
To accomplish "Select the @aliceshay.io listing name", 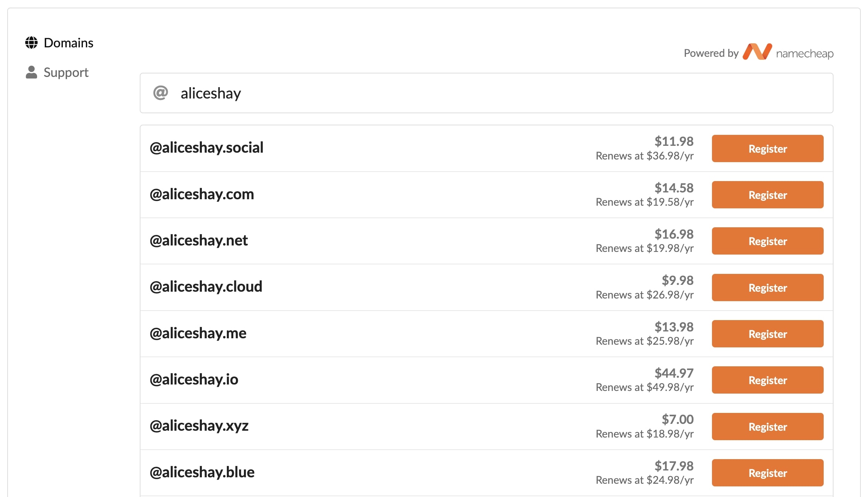I will tap(194, 379).
